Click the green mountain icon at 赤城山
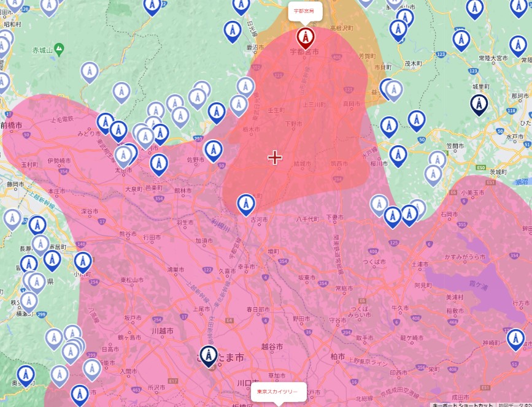532x407 pixels. click(59, 48)
